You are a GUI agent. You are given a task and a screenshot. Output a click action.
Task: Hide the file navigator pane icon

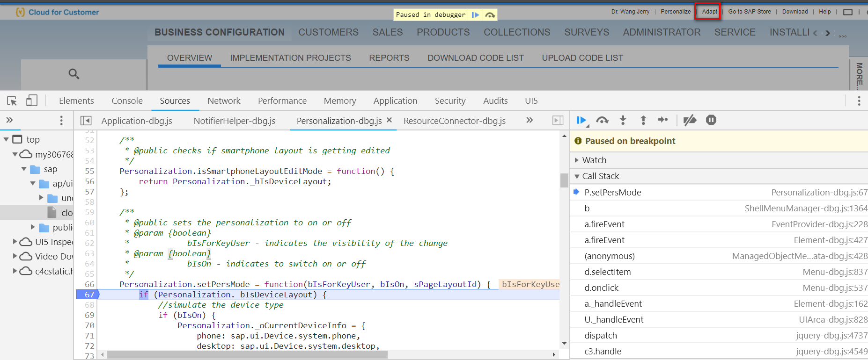[x=86, y=121]
